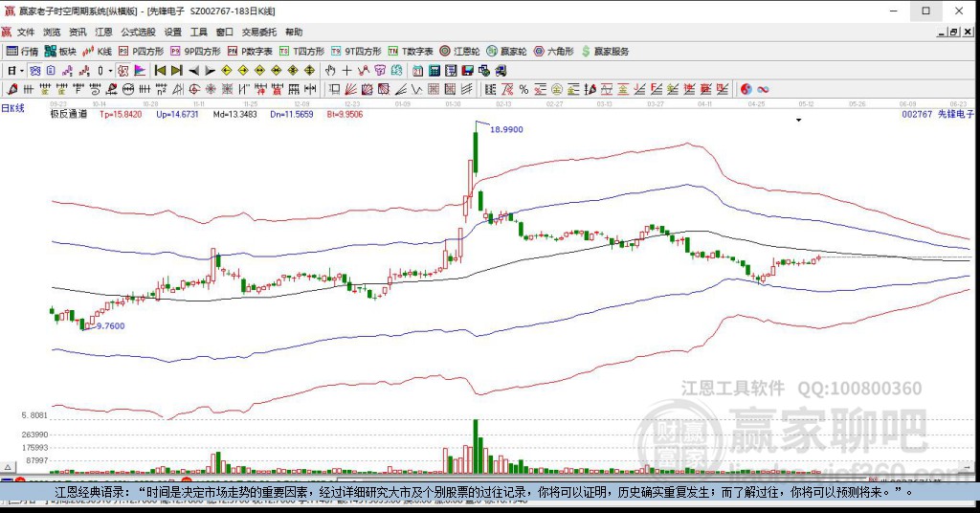The width and height of the screenshot is (980, 513).
Task: Click the n² drawing tool icon
Action: click(x=161, y=89)
